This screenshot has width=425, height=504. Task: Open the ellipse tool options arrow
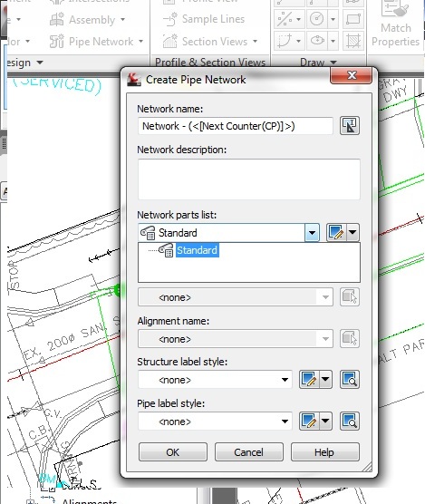(333, 41)
